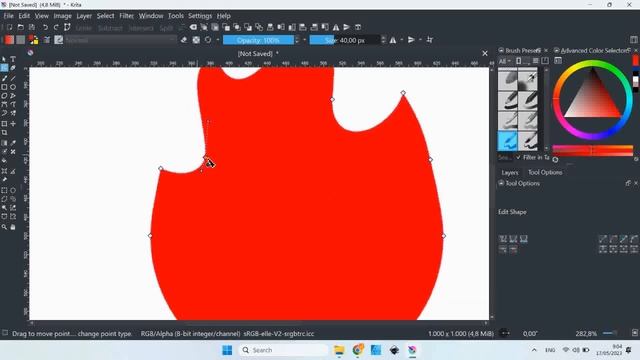Screen dimensions: 640x360
Task: Select the Move tool in toolbox
Action: pyautogui.click(x=13, y=123)
